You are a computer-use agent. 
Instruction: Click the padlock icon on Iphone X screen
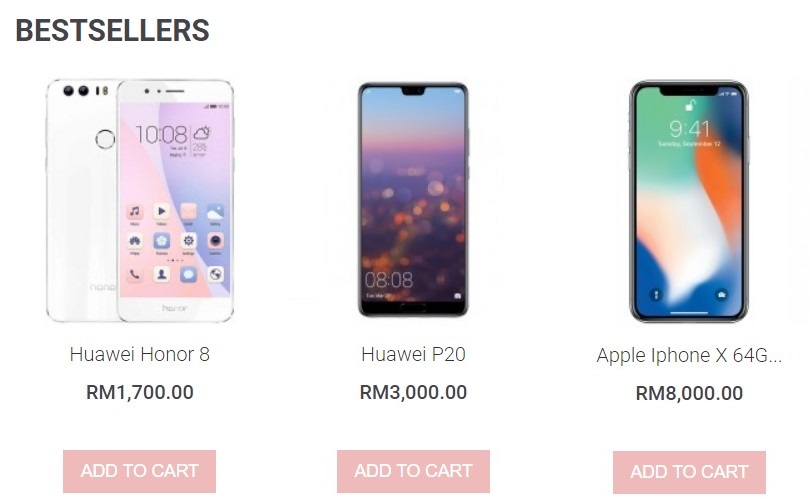pos(690,105)
